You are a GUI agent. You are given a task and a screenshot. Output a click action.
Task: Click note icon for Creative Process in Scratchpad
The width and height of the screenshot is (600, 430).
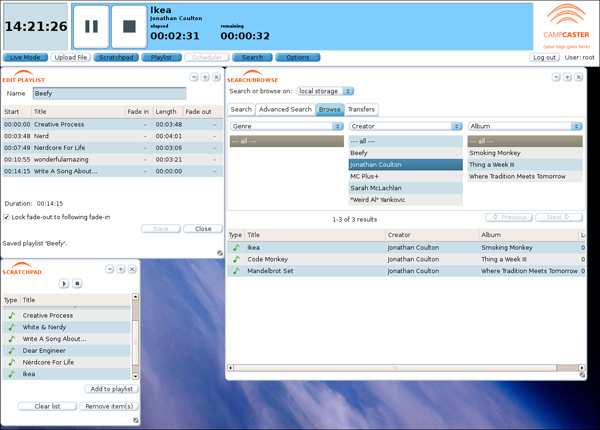[x=12, y=315]
